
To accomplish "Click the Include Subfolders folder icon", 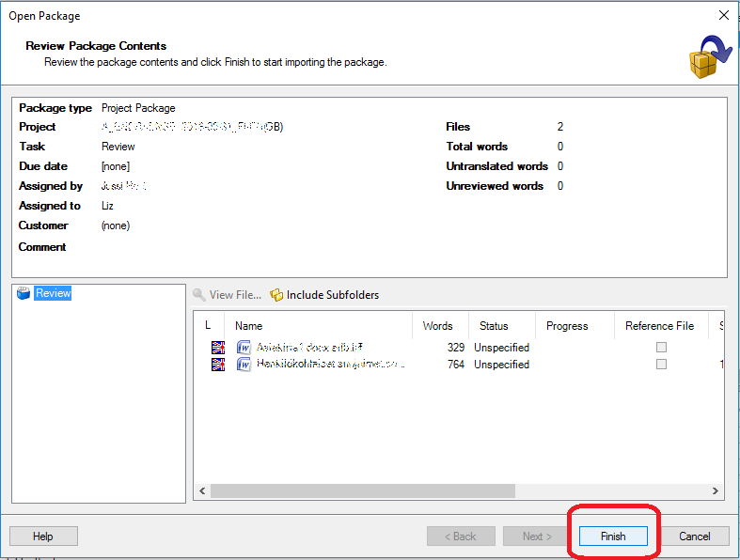I will pos(276,295).
